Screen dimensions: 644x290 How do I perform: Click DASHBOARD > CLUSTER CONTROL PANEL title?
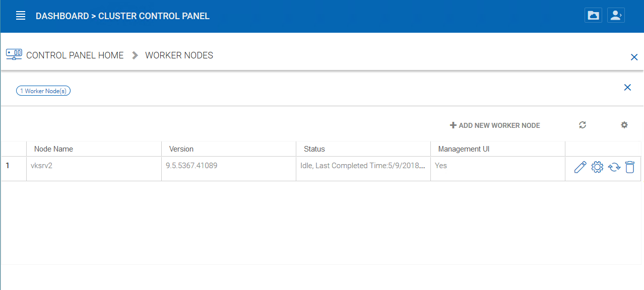point(122,16)
